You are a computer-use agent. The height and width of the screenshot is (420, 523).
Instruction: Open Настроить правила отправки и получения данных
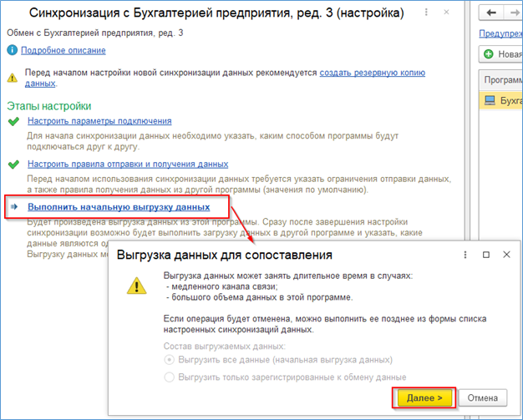(128, 164)
